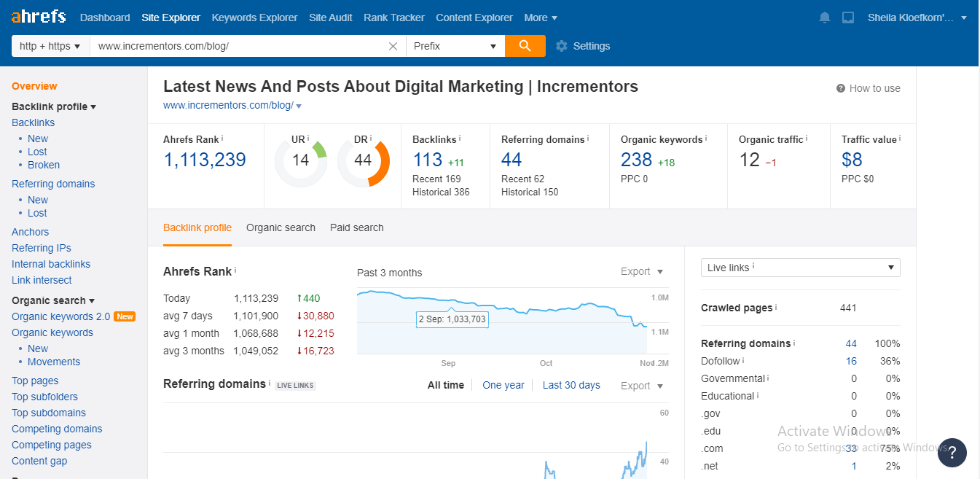
Task: Open Link intersect
Action: click(x=42, y=280)
